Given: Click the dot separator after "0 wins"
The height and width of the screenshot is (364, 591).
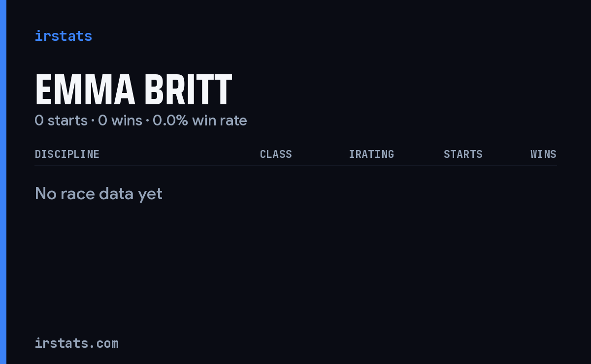Looking at the screenshot, I should 147,121.
